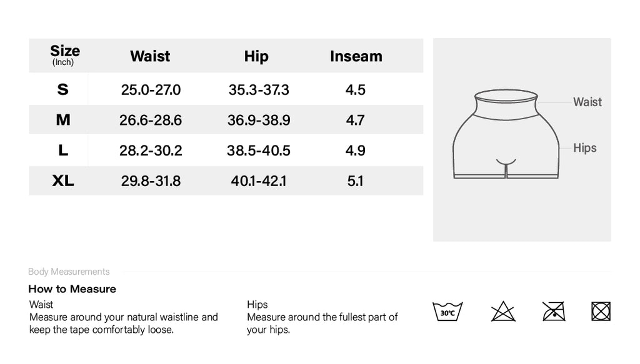Select the Inseam column header

pyautogui.click(x=356, y=56)
